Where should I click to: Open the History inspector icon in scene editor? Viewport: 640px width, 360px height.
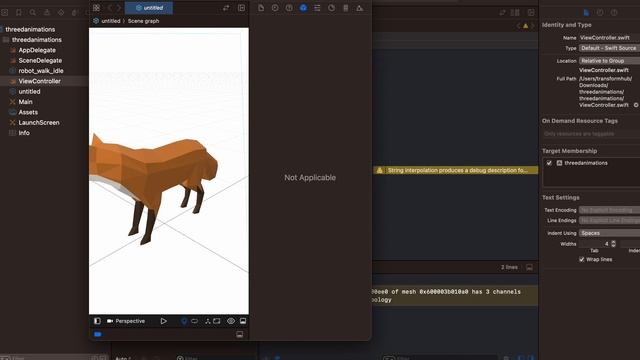pos(275,8)
